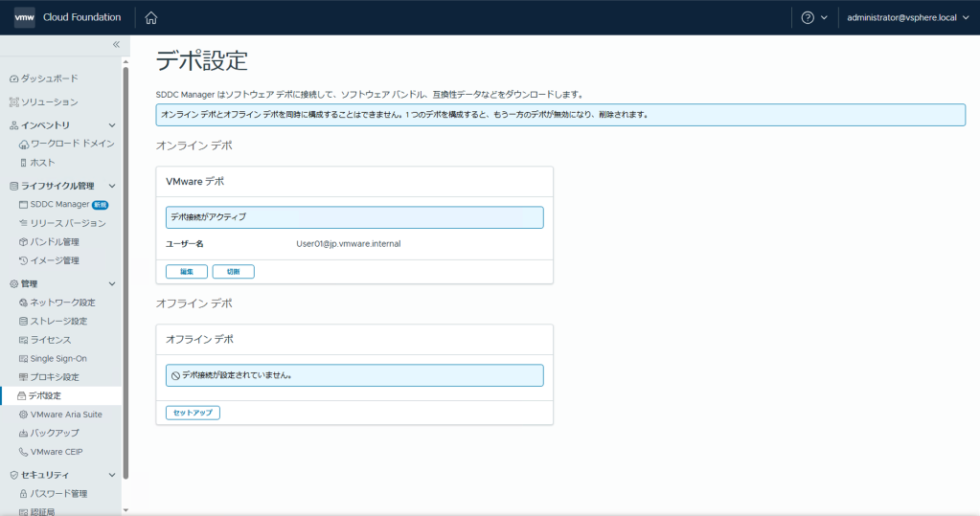Click the not-configured circle icon in offline depot
Image resolution: width=980 pixels, height=516 pixels.
[x=175, y=375]
